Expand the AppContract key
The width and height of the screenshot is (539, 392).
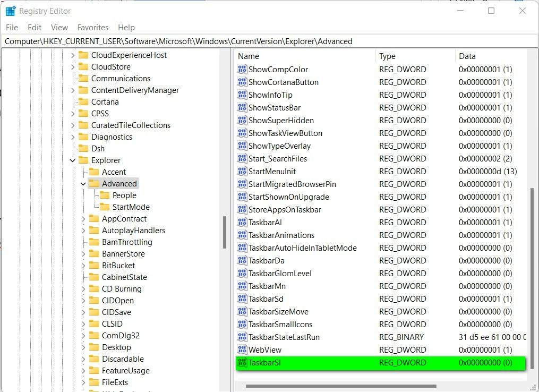point(83,219)
